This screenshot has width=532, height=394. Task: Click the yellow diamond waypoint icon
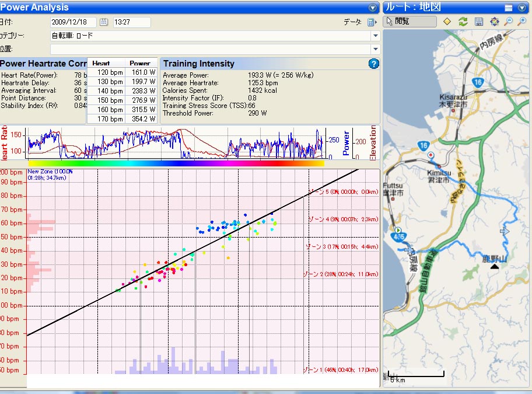tap(447, 22)
